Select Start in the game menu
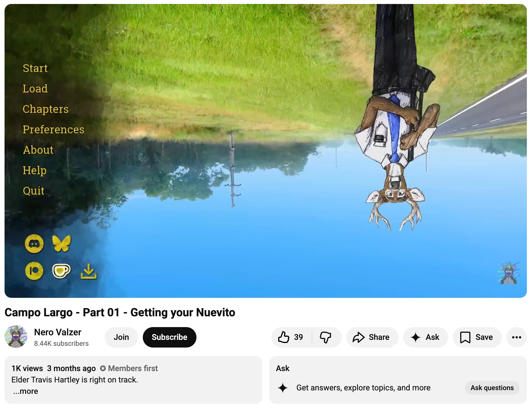This screenshot has width=532, height=410. click(35, 68)
